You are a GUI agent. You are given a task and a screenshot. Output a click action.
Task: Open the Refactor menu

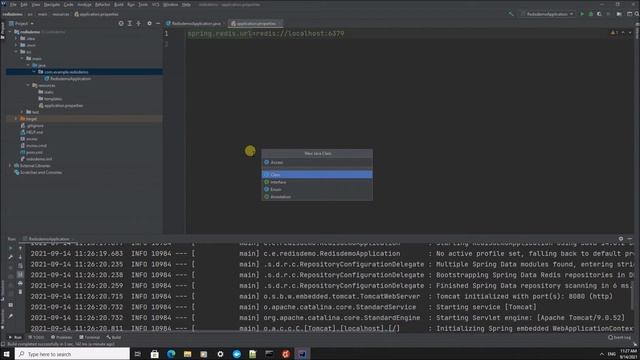pyautogui.click(x=102, y=4)
